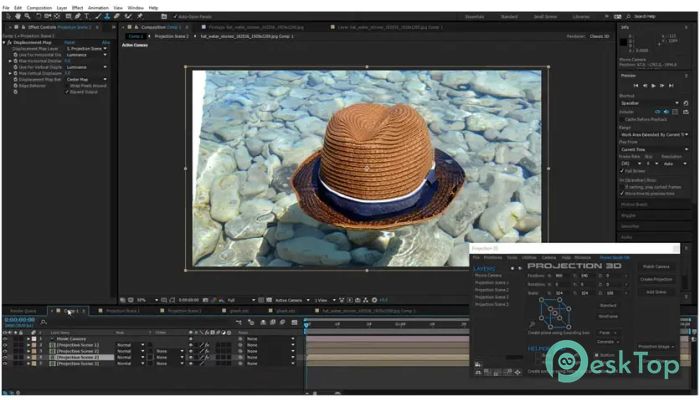
Task: Open the Effect menu
Action: coord(77,8)
